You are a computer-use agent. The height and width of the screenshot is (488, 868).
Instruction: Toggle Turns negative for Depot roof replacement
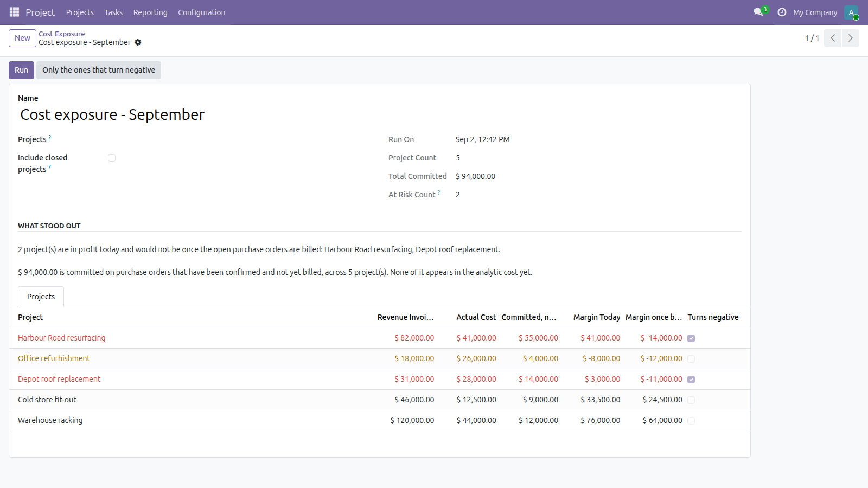(x=691, y=380)
